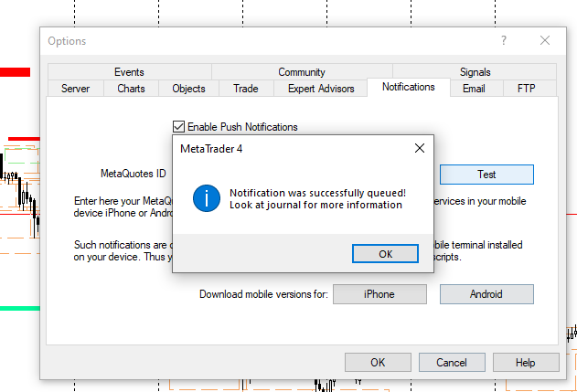Switch to the Signals tab
Viewport: 577px width, 392px height.
pyautogui.click(x=475, y=71)
